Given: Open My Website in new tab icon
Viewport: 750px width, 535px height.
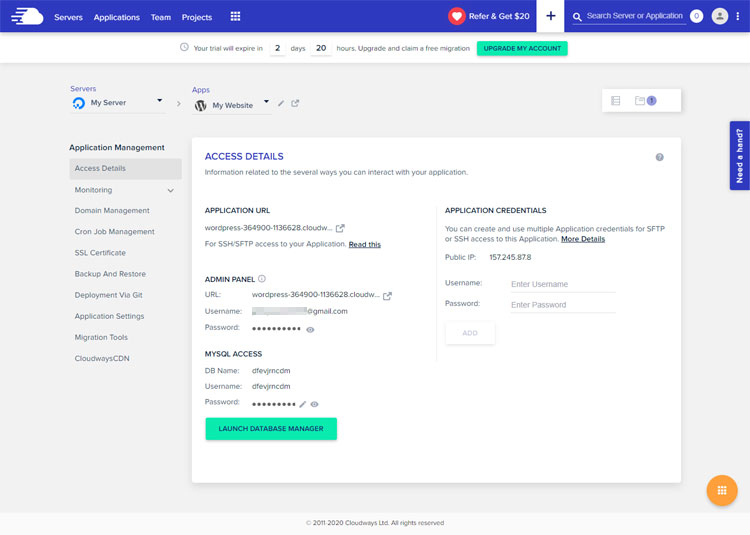Looking at the screenshot, I should 295,103.
